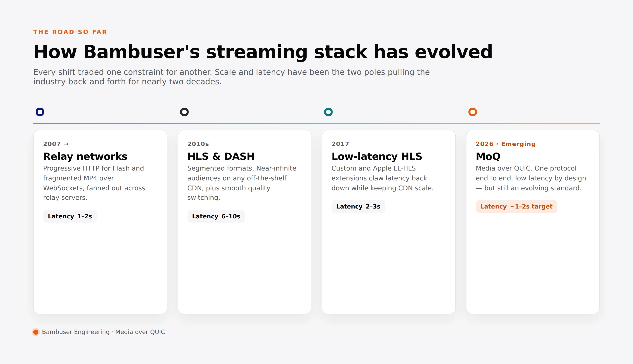The height and width of the screenshot is (364, 633).
Task: Click the "2026 · Emerging" date label
Action: click(506, 144)
